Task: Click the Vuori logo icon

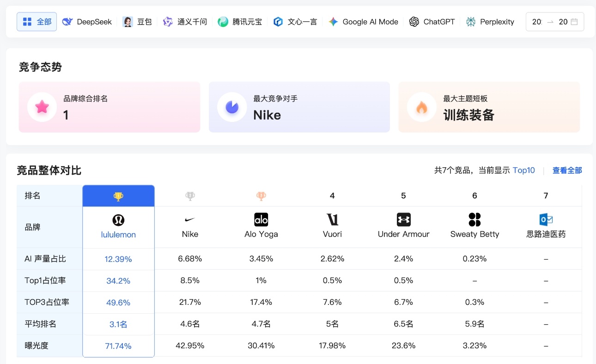Action: click(x=332, y=220)
